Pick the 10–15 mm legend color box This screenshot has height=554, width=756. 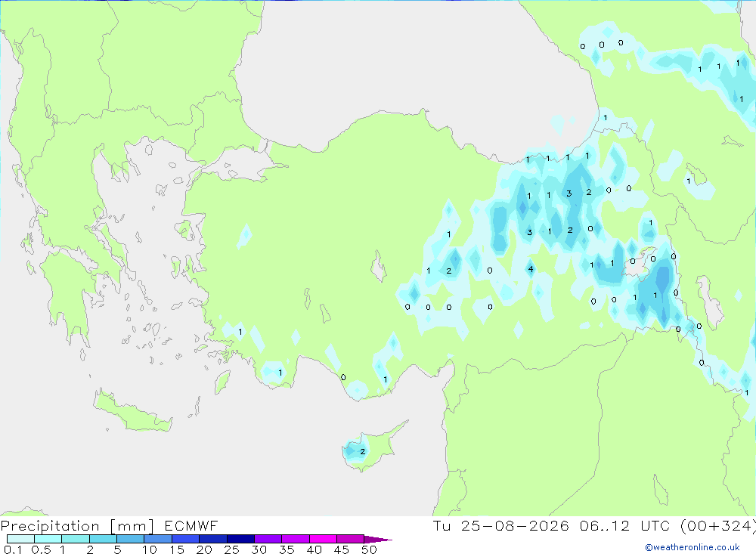coord(158,539)
